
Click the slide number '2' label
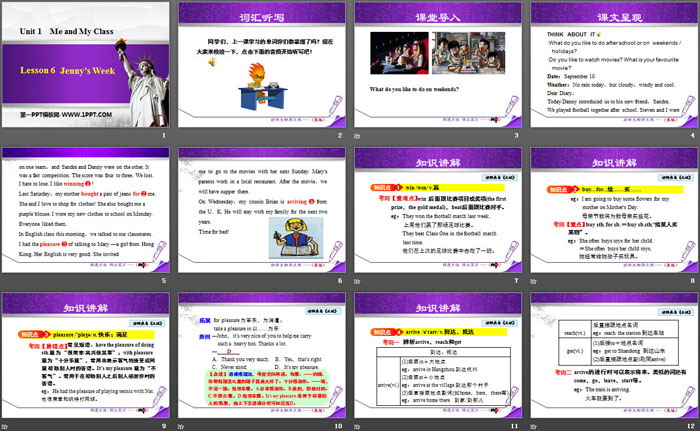click(340, 135)
